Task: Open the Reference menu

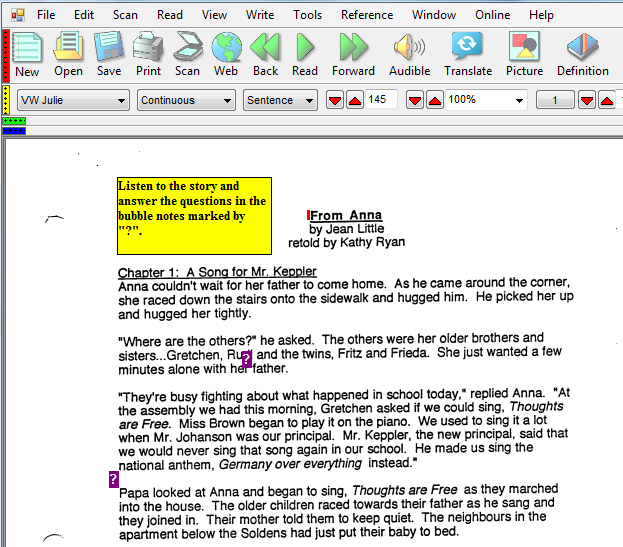Action: coord(367,15)
